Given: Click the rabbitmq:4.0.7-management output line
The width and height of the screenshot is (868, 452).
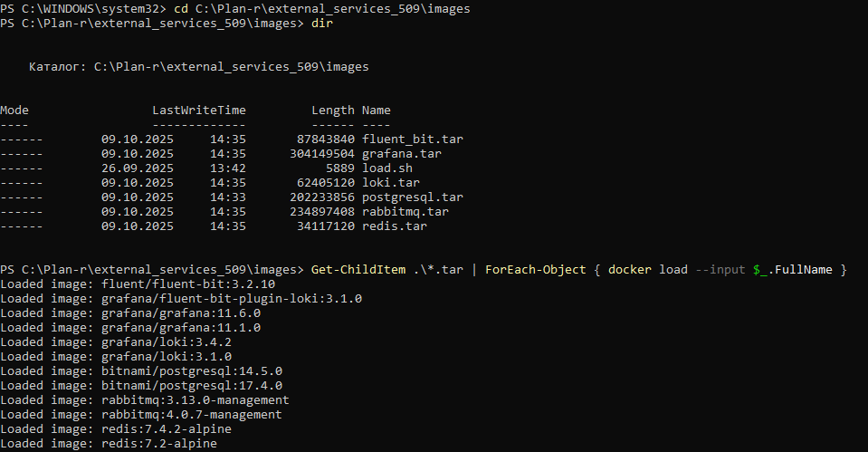Looking at the screenshot, I should pyautogui.click(x=140, y=415).
